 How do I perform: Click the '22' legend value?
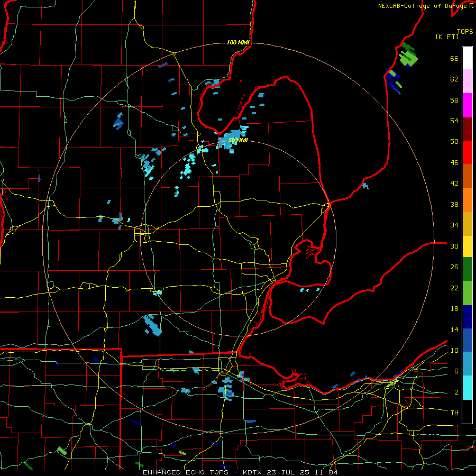(454, 288)
